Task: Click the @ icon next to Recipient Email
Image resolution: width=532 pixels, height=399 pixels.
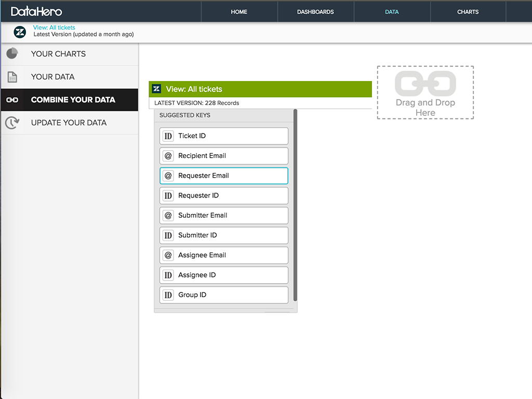Action: pyautogui.click(x=168, y=156)
